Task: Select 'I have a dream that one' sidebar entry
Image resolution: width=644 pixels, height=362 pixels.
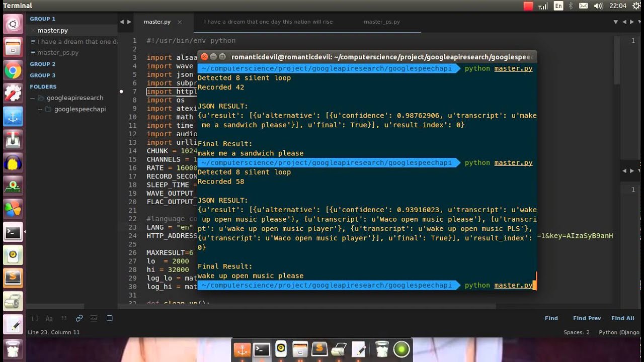Action: 76,42
